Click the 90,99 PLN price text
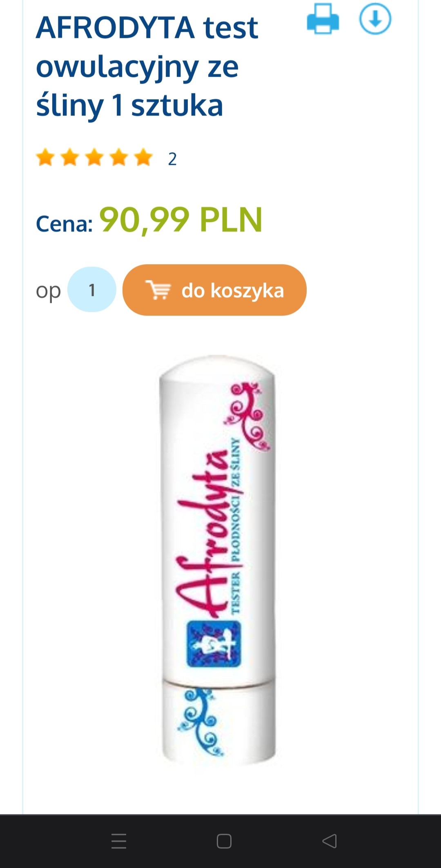Viewport: 441px width, 868px height. point(181,220)
